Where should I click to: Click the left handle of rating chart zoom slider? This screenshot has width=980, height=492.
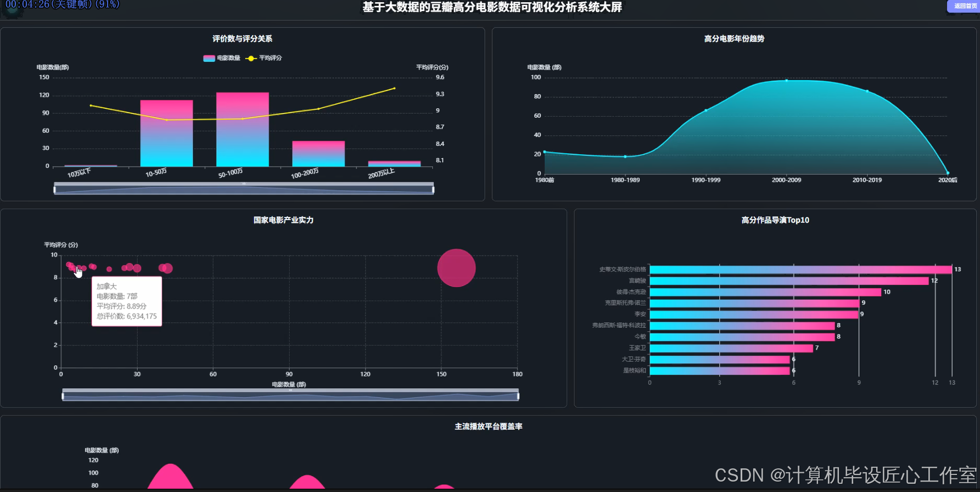click(x=54, y=189)
